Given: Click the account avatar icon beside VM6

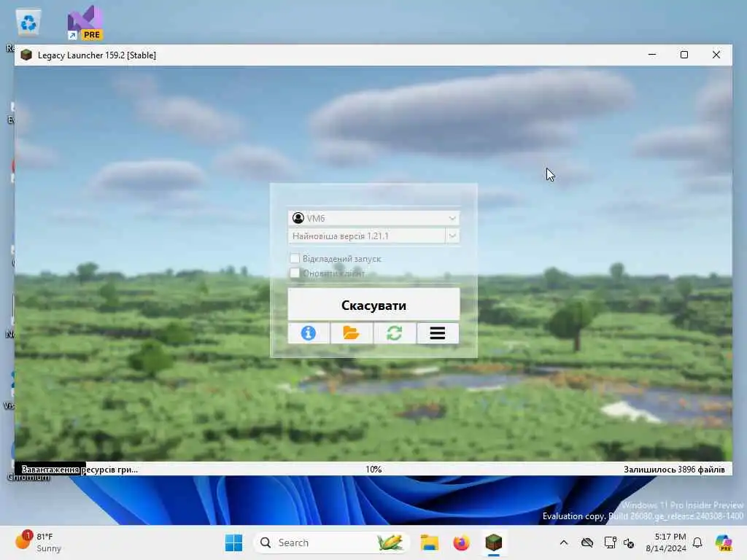Looking at the screenshot, I should pyautogui.click(x=298, y=218).
